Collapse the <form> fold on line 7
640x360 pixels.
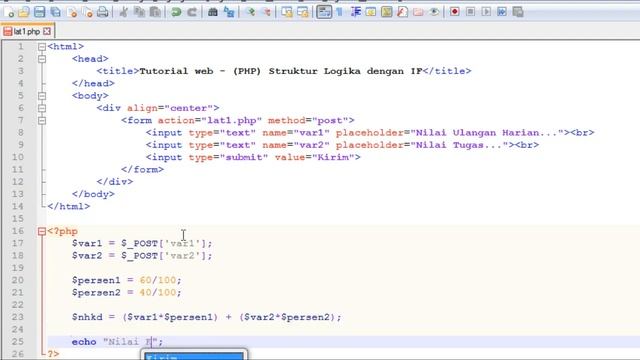coord(42,120)
